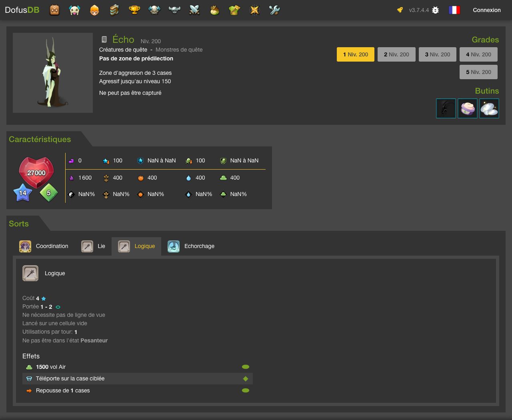Open the gold trophy icon
The image size is (512, 420).
[134, 10]
